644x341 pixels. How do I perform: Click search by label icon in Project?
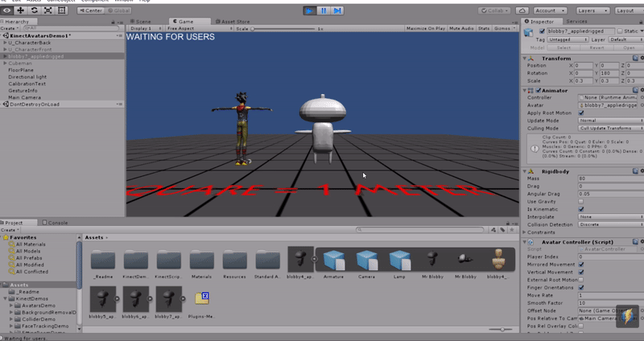coord(502,230)
